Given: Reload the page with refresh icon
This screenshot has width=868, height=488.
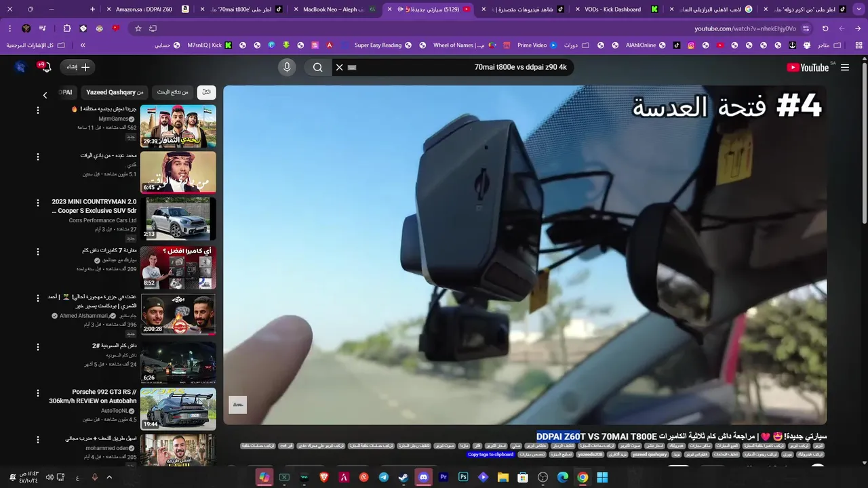Looking at the screenshot, I should (x=825, y=28).
